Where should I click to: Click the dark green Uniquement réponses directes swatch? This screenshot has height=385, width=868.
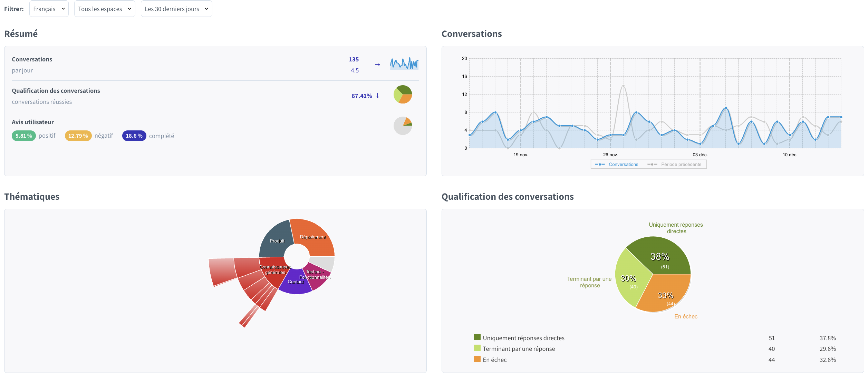[477, 337]
